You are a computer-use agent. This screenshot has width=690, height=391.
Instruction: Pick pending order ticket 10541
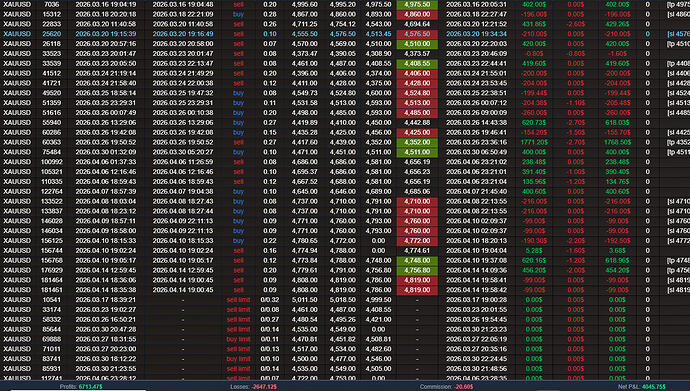tap(51, 300)
